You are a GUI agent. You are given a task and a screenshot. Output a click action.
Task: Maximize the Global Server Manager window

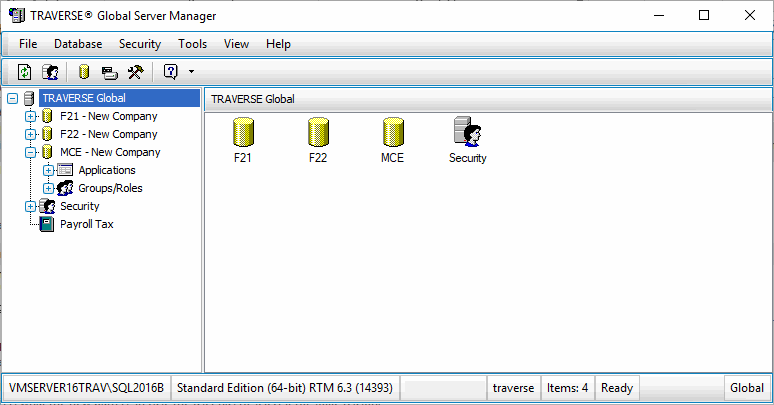(704, 15)
